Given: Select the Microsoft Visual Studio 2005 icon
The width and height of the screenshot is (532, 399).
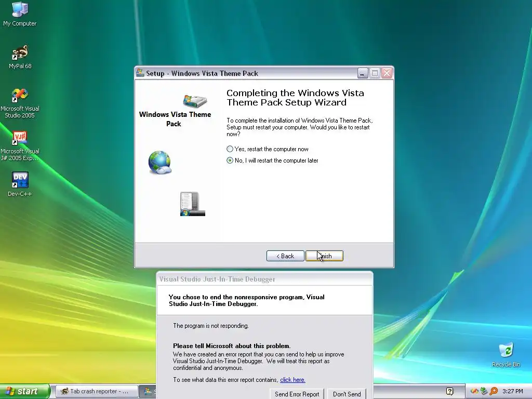Looking at the screenshot, I should click(20, 103).
